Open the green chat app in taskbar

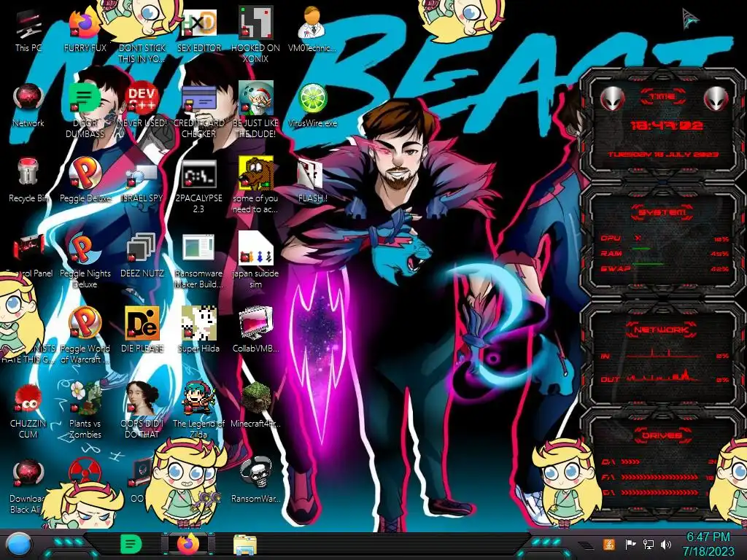[x=131, y=544]
